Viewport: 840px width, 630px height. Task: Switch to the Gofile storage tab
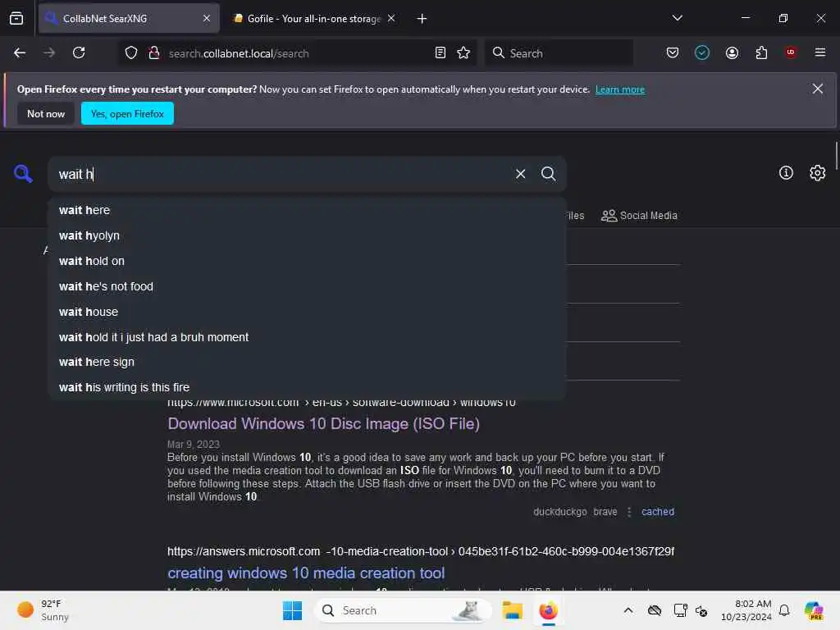(x=315, y=18)
